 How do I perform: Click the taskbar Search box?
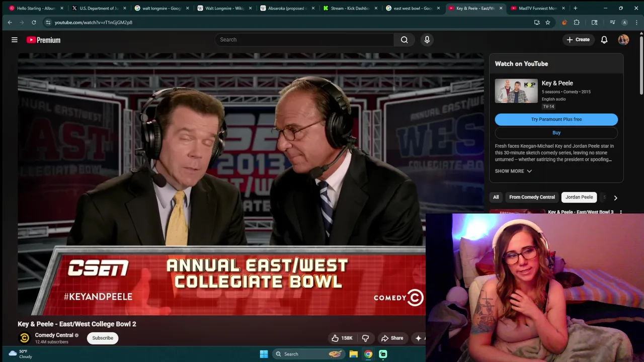[309, 354]
